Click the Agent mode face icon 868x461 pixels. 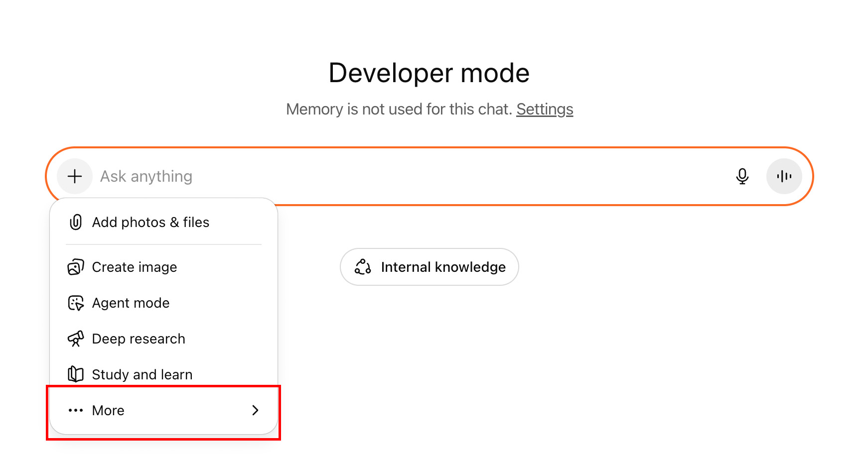click(75, 303)
